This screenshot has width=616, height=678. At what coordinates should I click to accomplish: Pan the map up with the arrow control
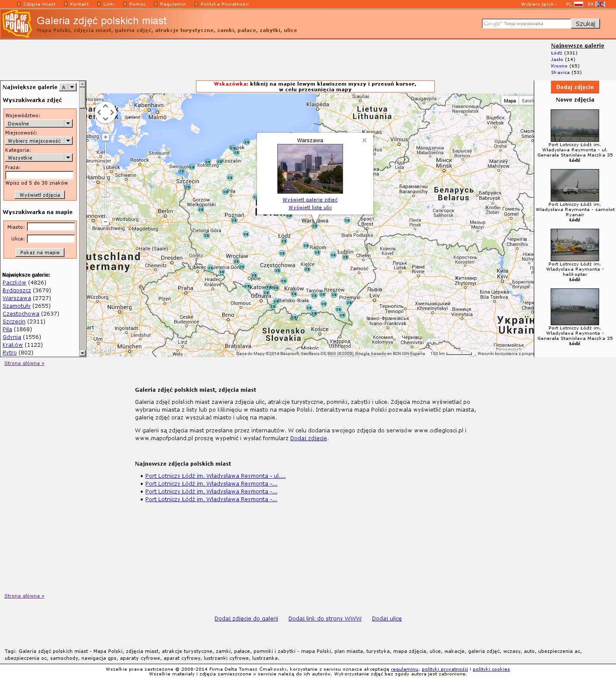click(x=106, y=106)
